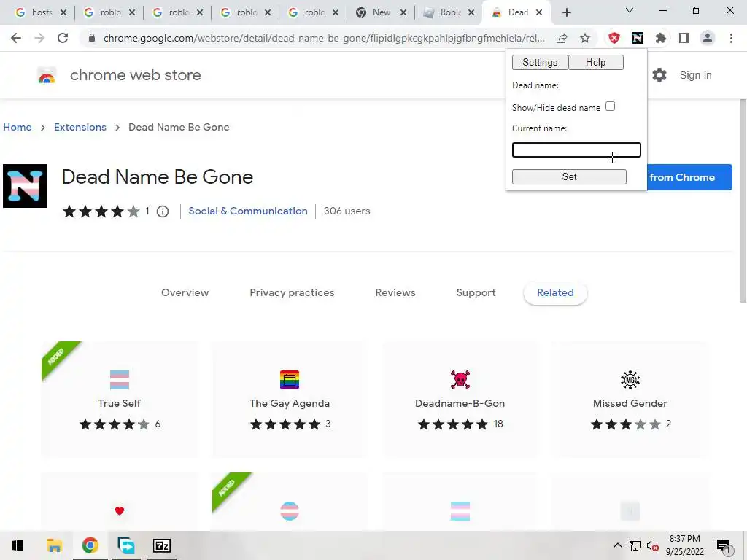This screenshot has height=560, width=747.
Task: Go to Home breadcrumb
Action: (x=18, y=127)
